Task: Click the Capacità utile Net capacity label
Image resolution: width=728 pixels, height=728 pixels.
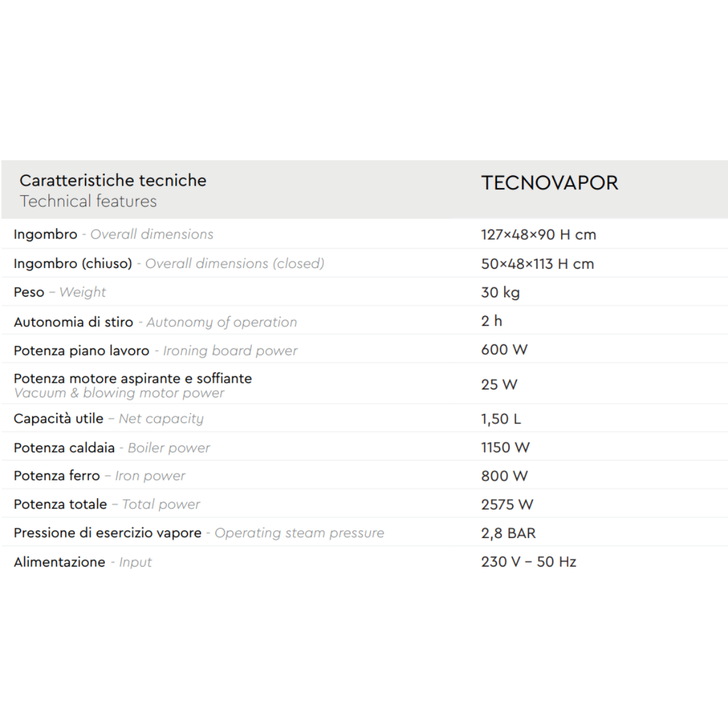Action: pyautogui.click(x=109, y=419)
